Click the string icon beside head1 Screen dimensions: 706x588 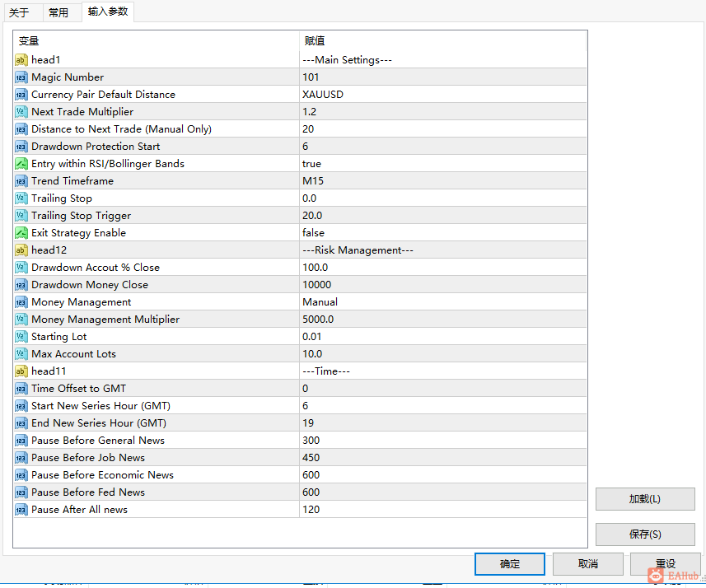21,60
